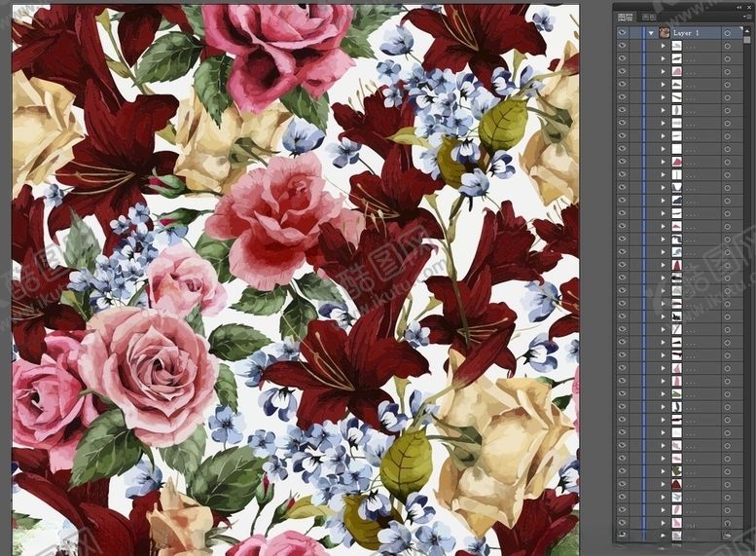Hide the first sublayer beneath Layer 1

[x=623, y=46]
